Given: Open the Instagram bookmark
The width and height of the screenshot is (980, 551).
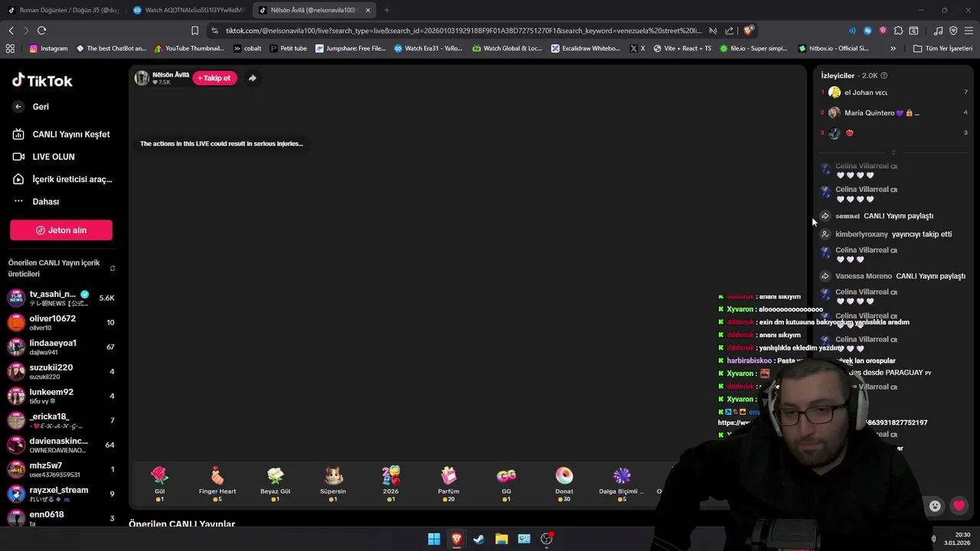Looking at the screenshot, I should pos(48,48).
